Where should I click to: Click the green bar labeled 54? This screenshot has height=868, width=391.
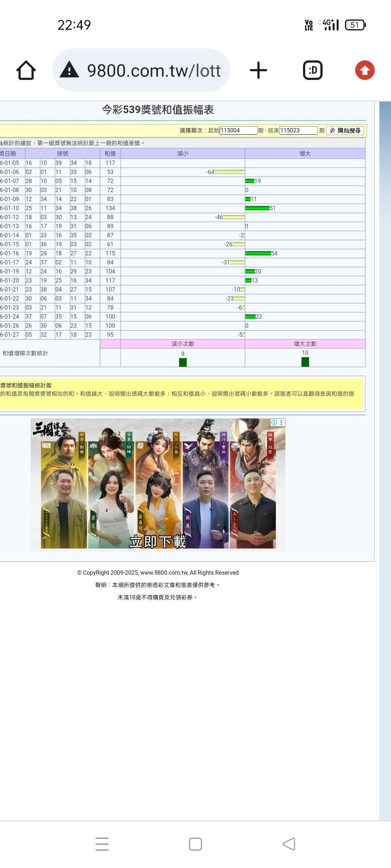click(258, 253)
